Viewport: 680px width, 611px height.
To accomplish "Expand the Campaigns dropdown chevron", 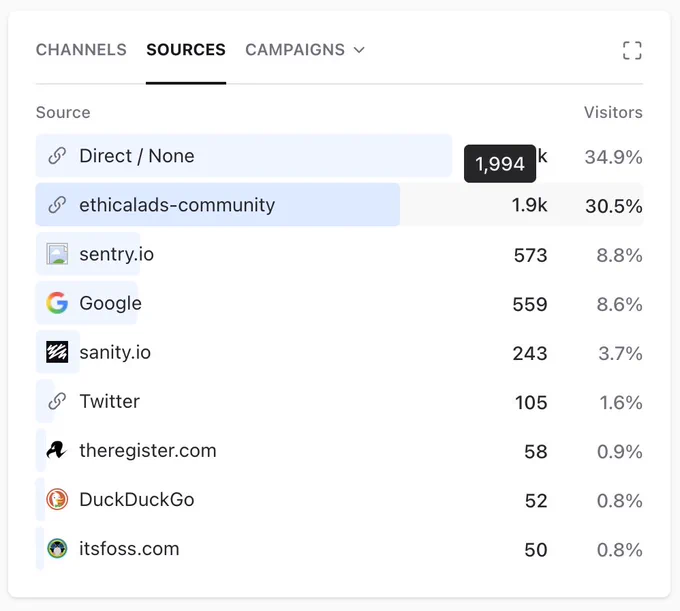I will 359,50.
